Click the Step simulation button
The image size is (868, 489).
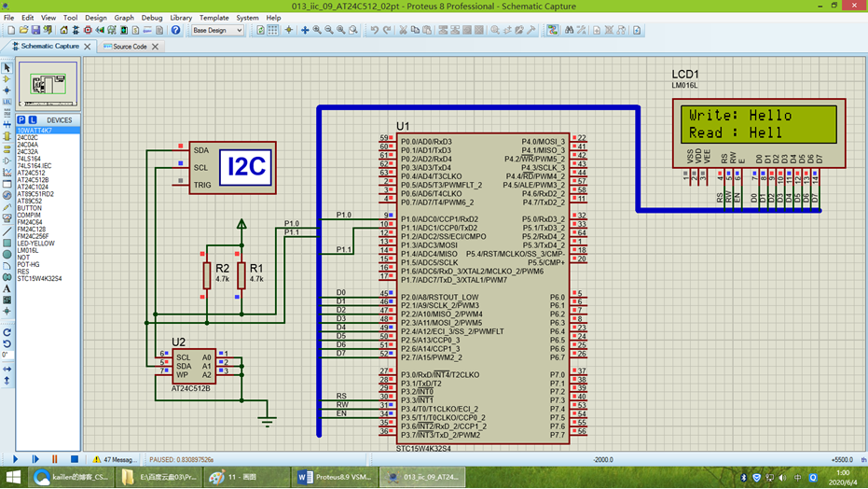[34, 459]
